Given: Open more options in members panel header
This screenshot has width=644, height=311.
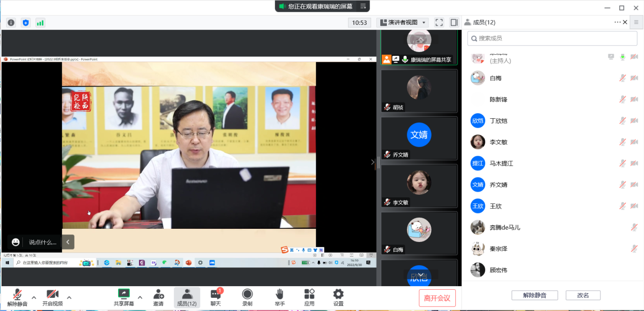Looking at the screenshot, I should (x=618, y=22).
